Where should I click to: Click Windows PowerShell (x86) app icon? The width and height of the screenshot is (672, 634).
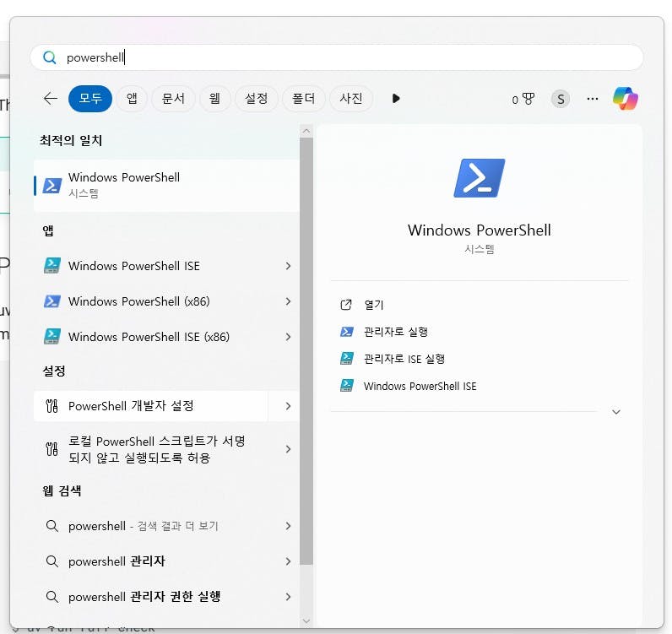pyautogui.click(x=52, y=301)
